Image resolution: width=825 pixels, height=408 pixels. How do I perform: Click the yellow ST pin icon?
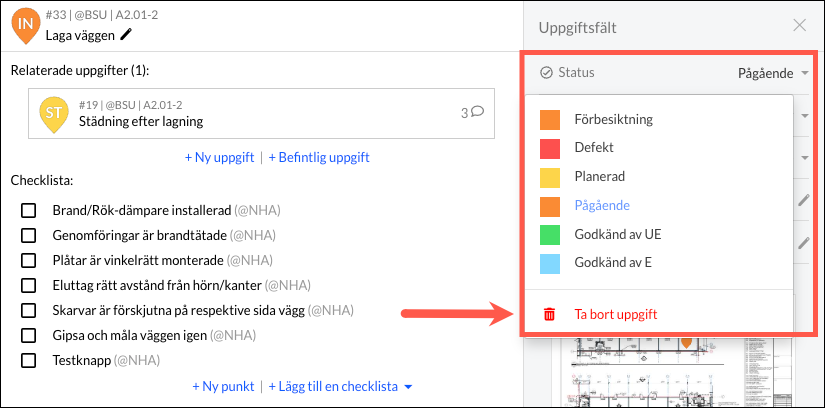(54, 114)
